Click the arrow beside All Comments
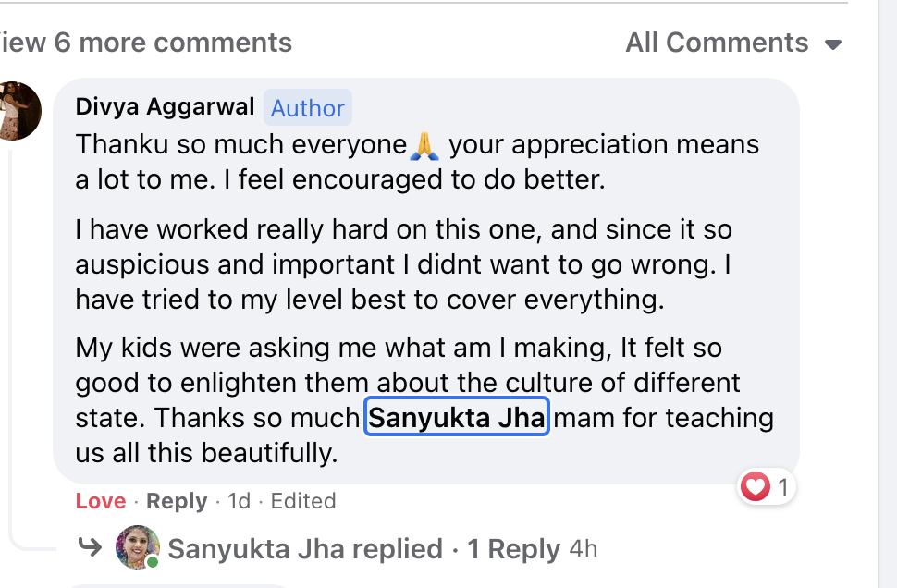This screenshot has height=588, width=897. coord(833,44)
